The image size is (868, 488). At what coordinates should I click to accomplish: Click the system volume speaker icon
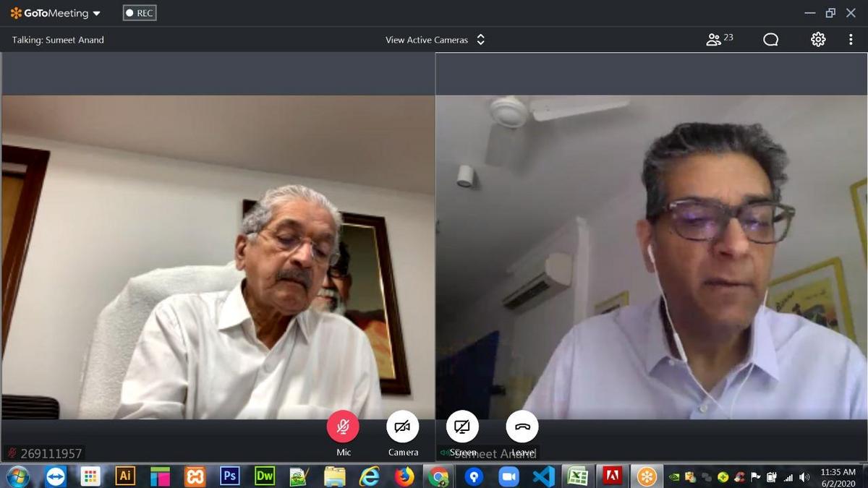click(805, 477)
